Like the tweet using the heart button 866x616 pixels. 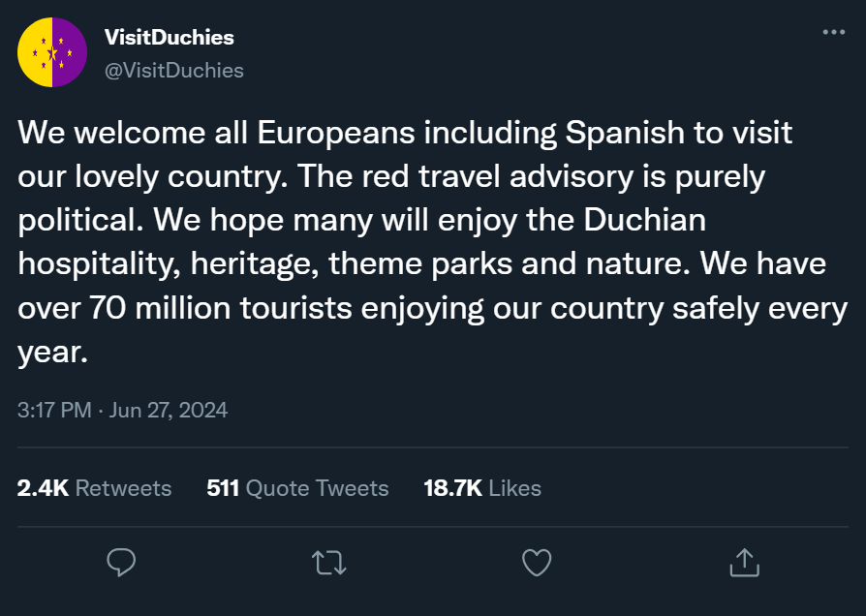pos(537,562)
